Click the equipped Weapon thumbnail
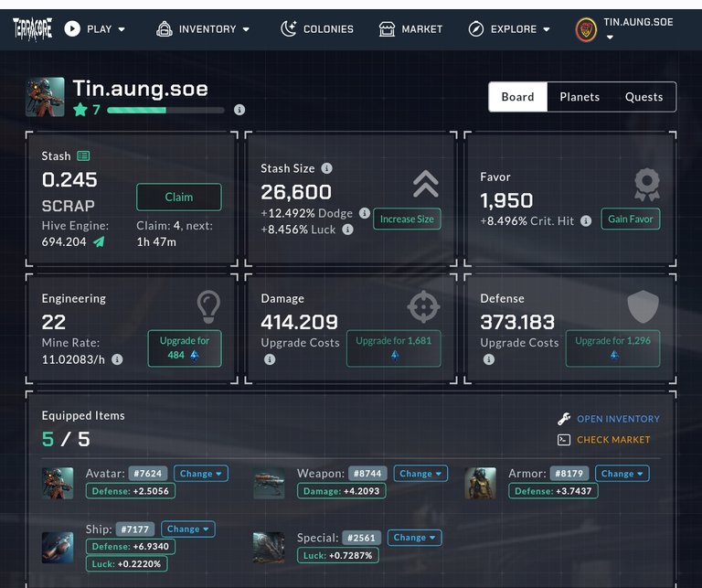Screen dimensions: 702x588 click(x=269, y=483)
